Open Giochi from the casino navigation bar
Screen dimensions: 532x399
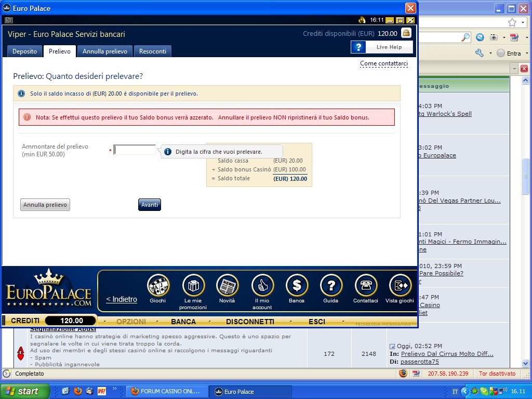coord(158,286)
